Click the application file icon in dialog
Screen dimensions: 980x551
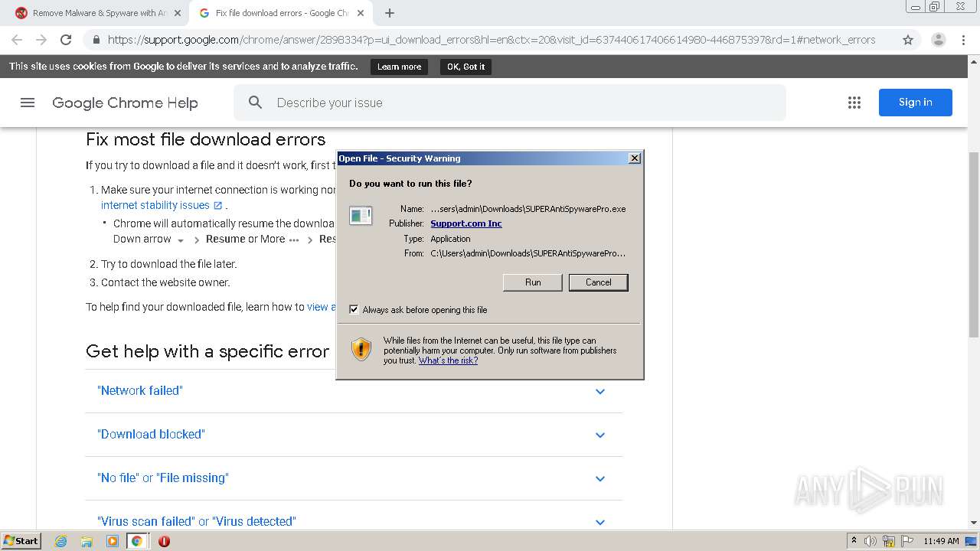[x=361, y=216]
